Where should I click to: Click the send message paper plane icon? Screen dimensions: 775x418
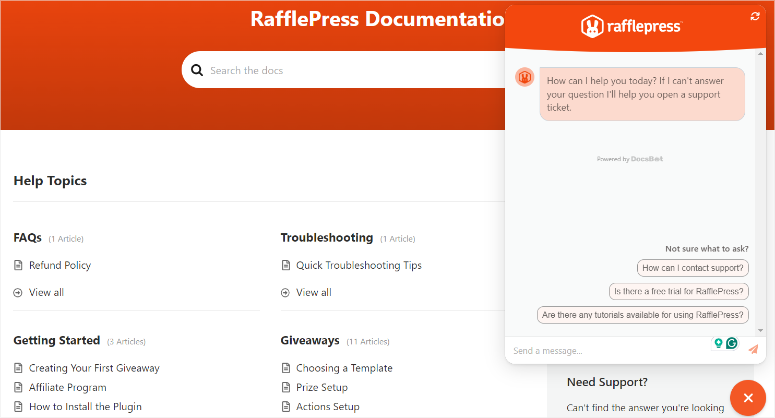753,349
